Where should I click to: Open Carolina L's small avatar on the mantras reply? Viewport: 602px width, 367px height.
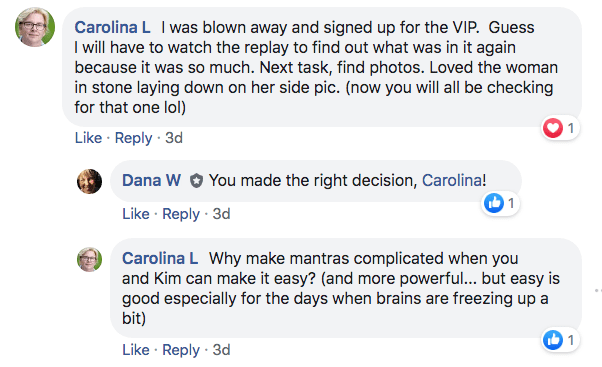[89, 260]
